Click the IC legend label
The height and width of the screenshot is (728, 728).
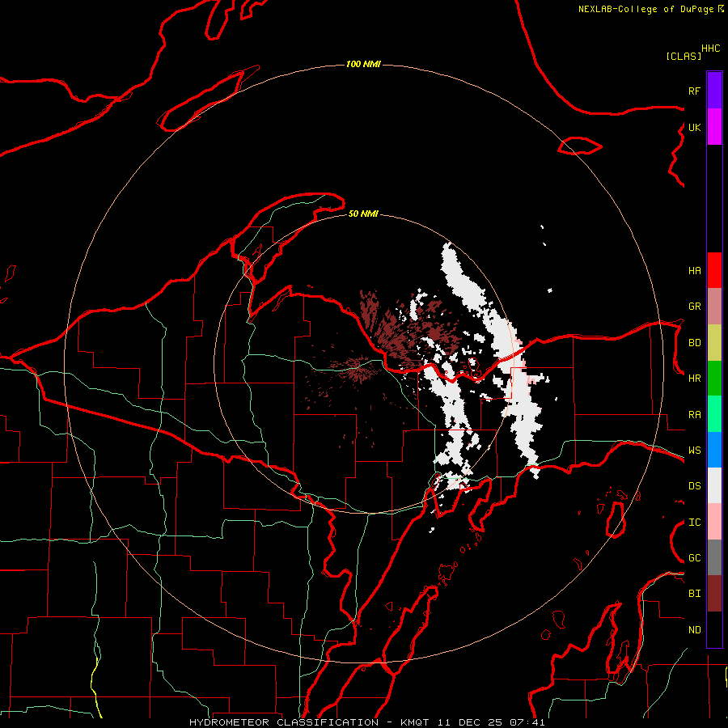pyautogui.click(x=694, y=523)
